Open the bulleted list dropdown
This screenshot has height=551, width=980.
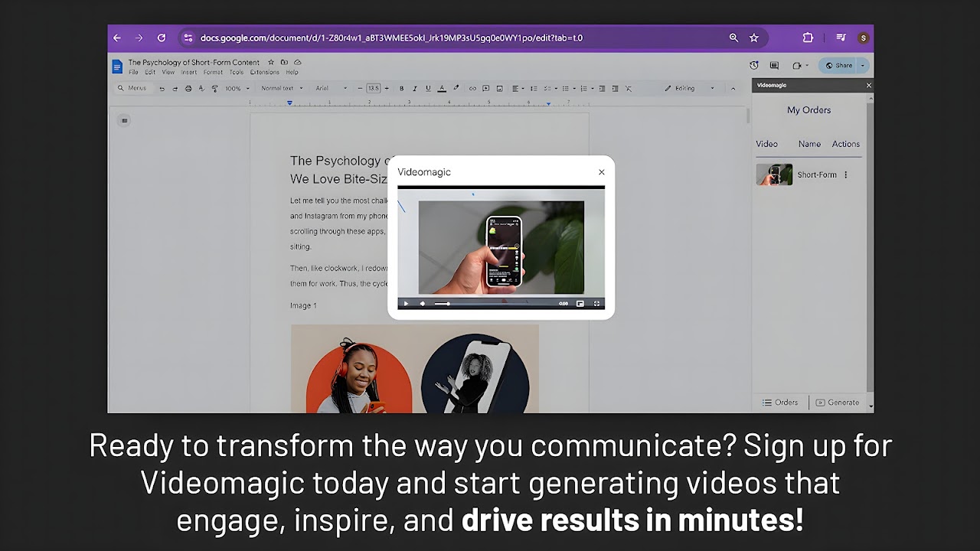(567, 89)
